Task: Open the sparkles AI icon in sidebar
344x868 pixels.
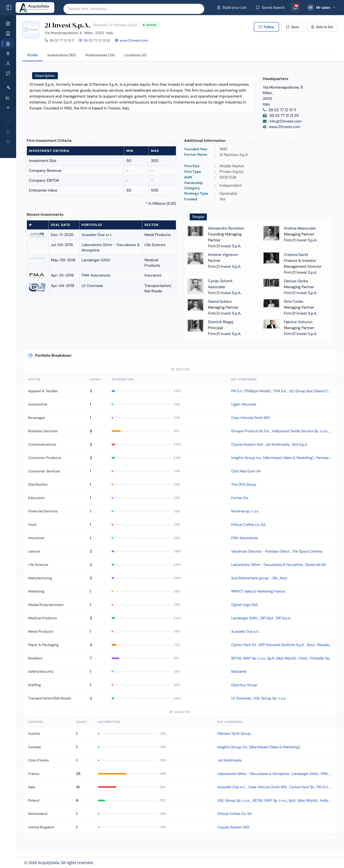Action: tap(8, 88)
